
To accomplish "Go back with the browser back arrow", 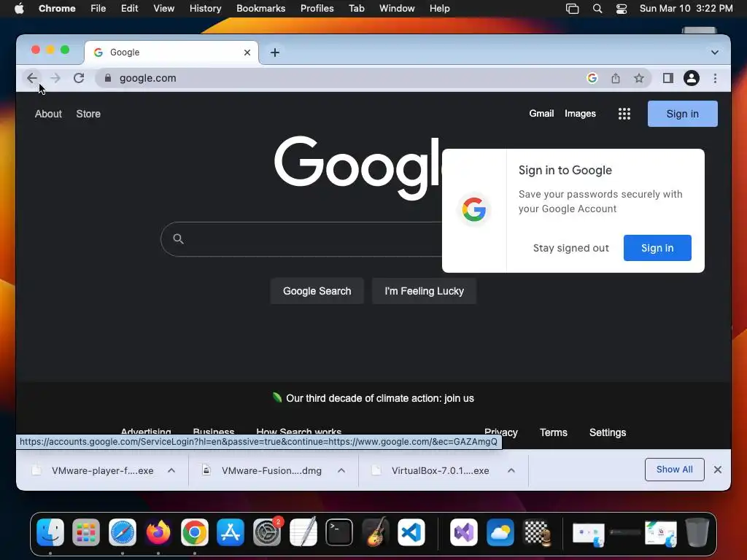I will click(x=32, y=78).
